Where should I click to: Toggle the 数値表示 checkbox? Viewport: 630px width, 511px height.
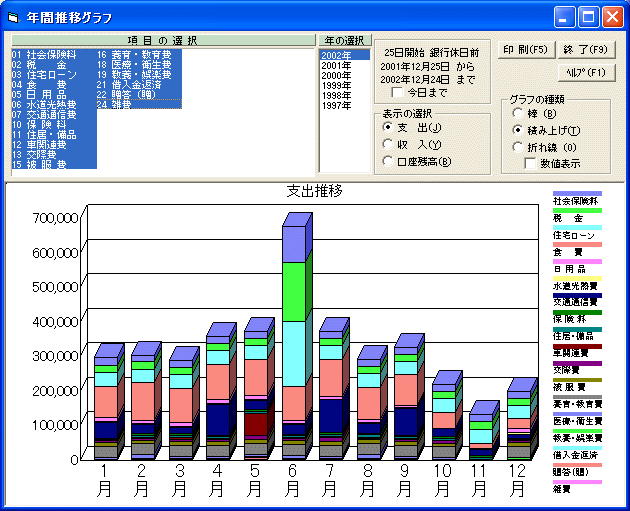tap(531, 164)
